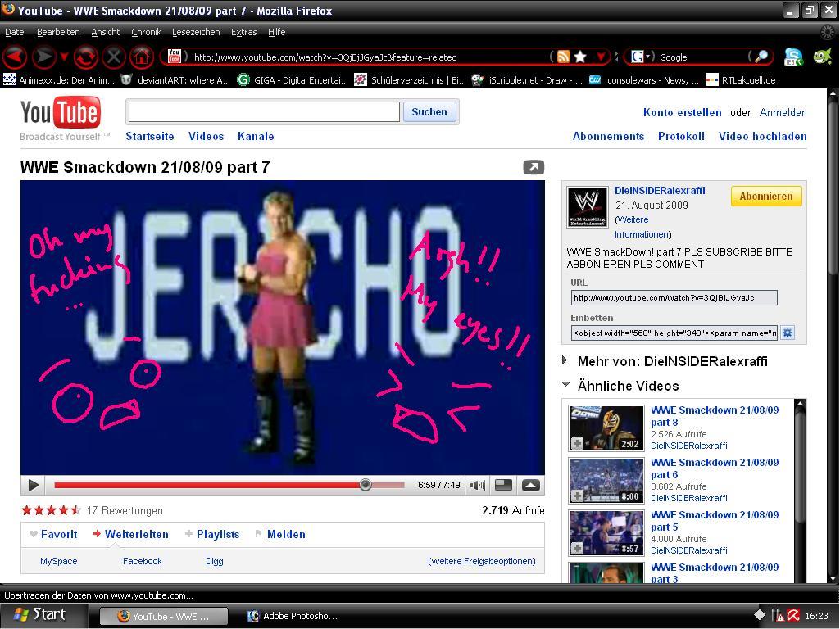
Task: Reload the page with the refresh icon
Action: (86, 57)
